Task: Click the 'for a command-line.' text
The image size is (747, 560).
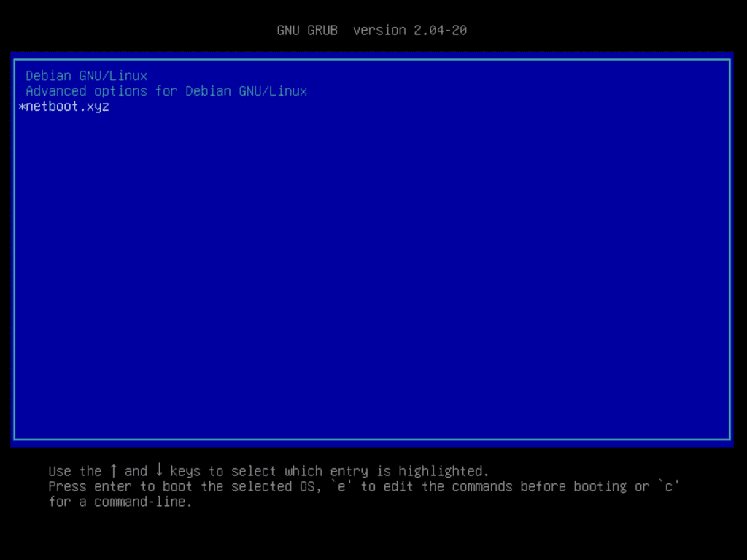Action: 120,502
